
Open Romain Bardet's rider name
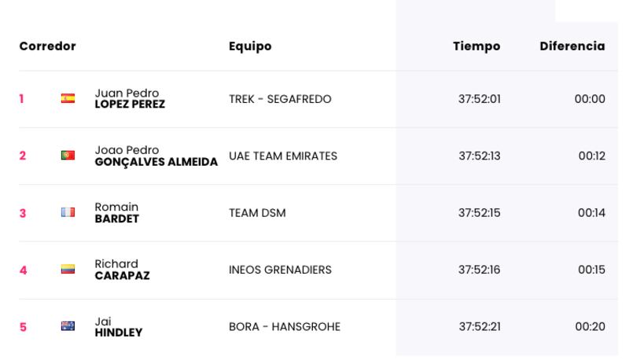(116, 213)
